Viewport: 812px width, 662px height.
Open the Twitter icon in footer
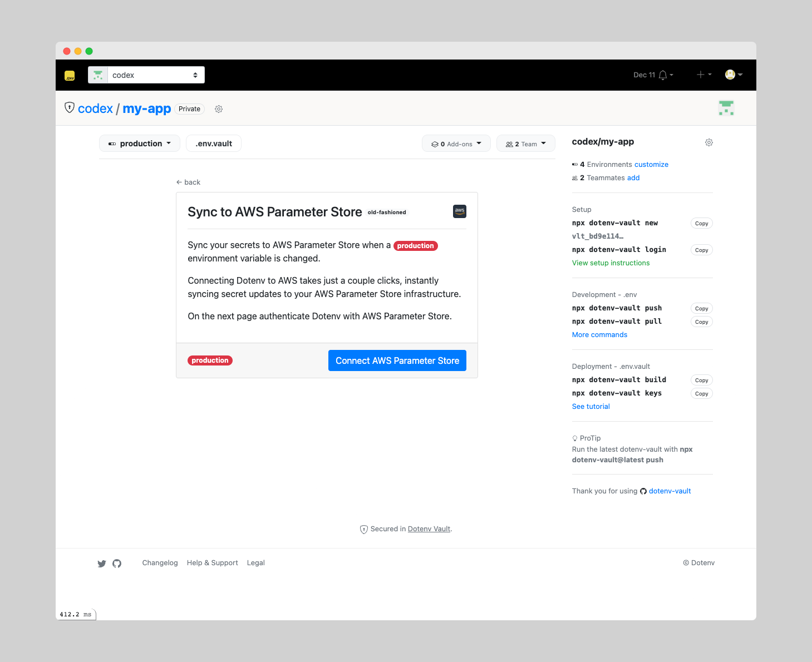102,564
